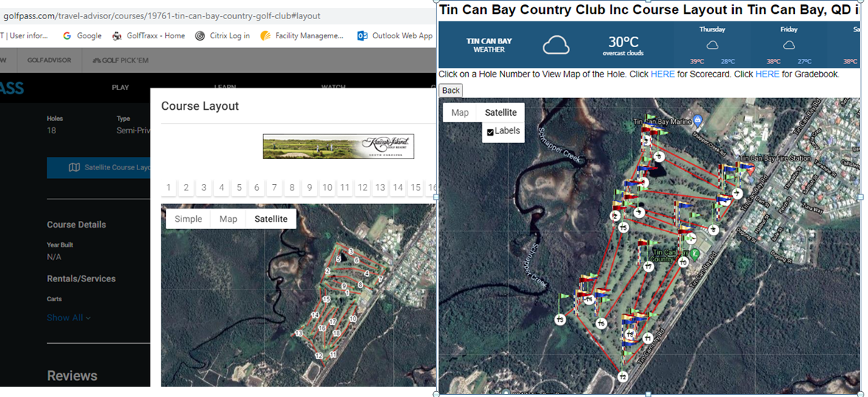Screen dimensions: 868x397
Task: Open the GOLFADVISOR nav item
Action: pos(49,60)
